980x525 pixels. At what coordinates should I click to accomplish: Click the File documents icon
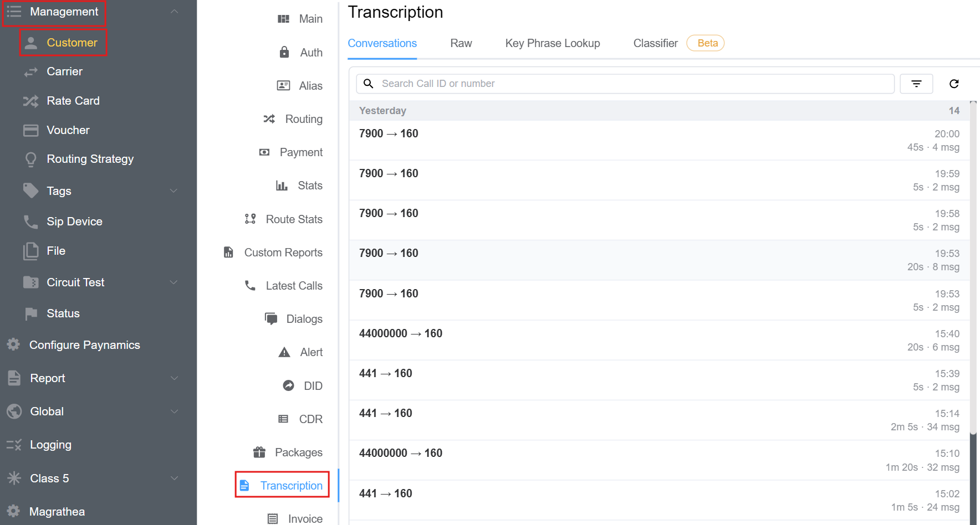[x=31, y=251]
